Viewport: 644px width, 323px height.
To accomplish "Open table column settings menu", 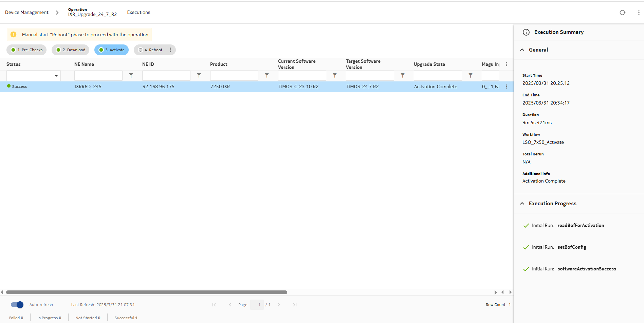I will click(x=507, y=64).
